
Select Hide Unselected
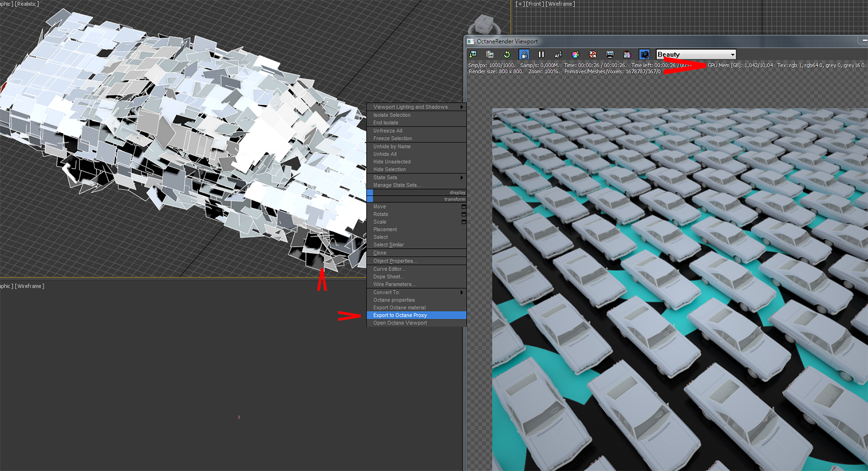(x=417, y=162)
